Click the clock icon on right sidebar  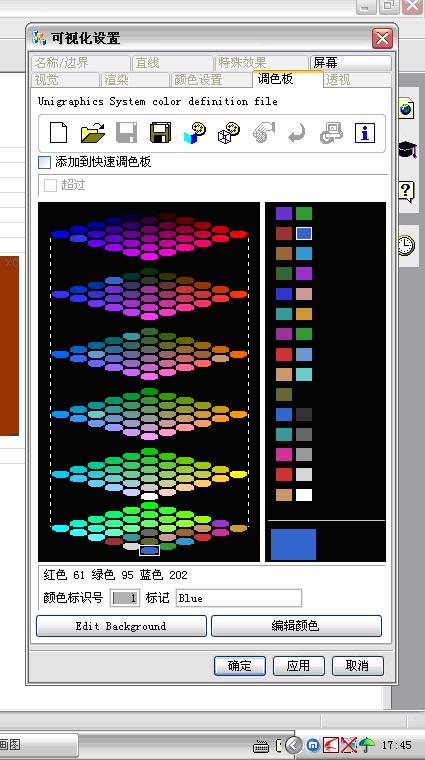click(406, 245)
